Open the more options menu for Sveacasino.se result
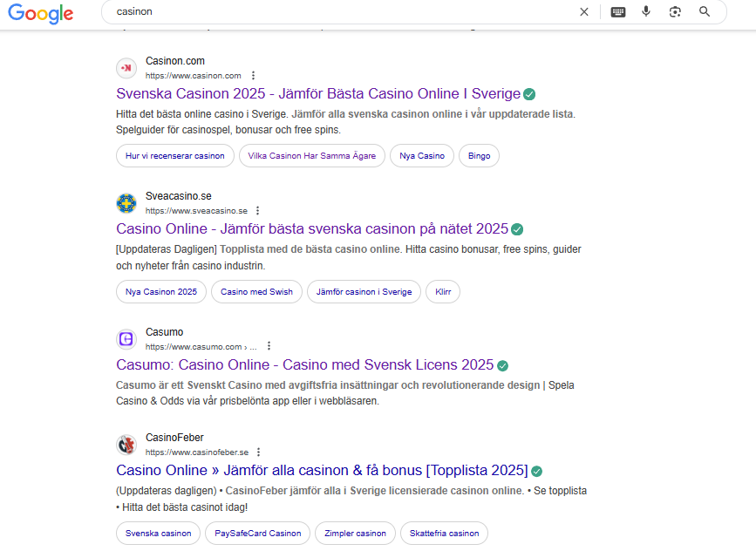756x551 pixels. 258,211
